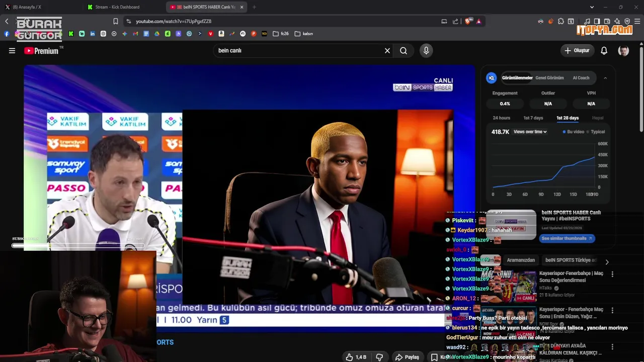This screenshot has height=362, width=644.
Task: Go back with browser back arrow
Action: click(x=7, y=21)
